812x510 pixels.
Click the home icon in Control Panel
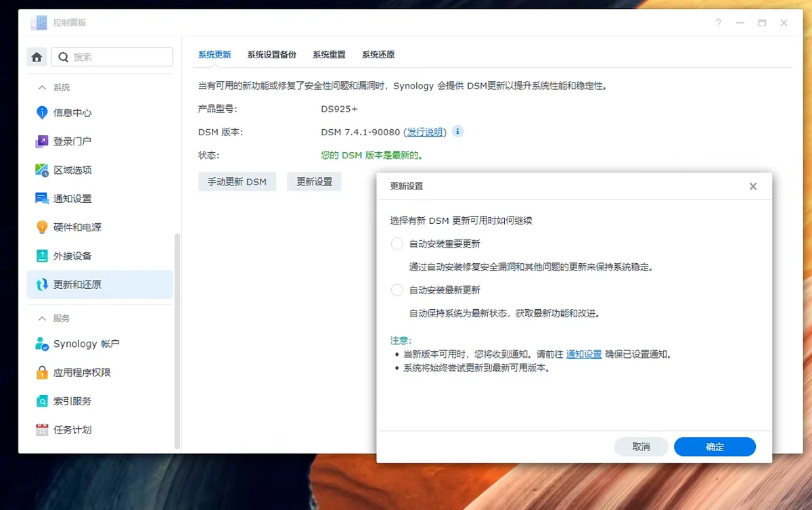tap(37, 57)
